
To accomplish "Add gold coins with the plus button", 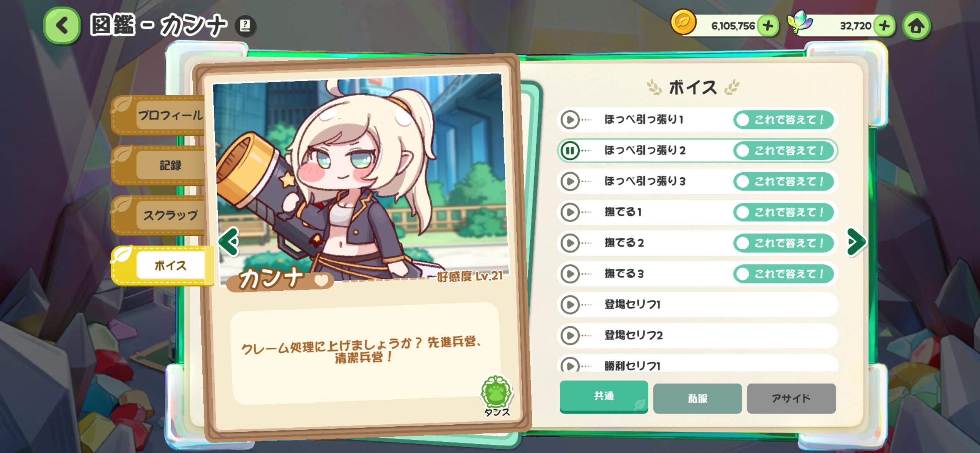I will pyautogui.click(x=768, y=26).
